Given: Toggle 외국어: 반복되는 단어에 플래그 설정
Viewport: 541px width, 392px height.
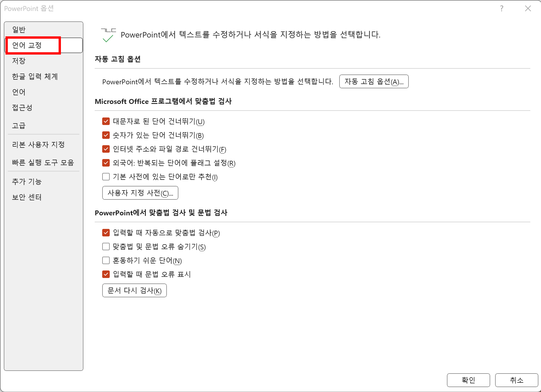Looking at the screenshot, I should point(106,163).
